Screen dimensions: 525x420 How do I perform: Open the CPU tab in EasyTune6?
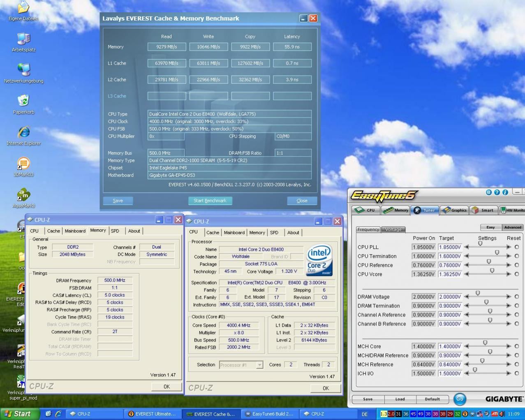[x=365, y=210]
